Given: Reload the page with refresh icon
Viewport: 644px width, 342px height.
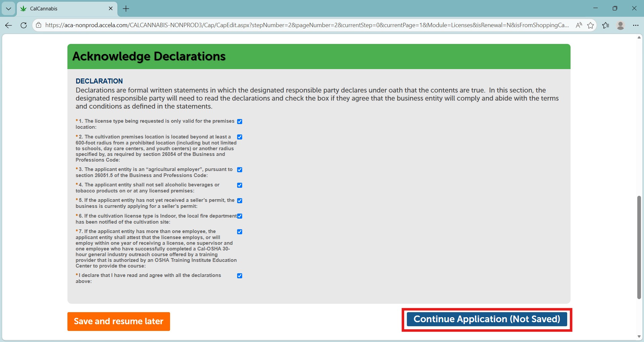Looking at the screenshot, I should tap(23, 25).
